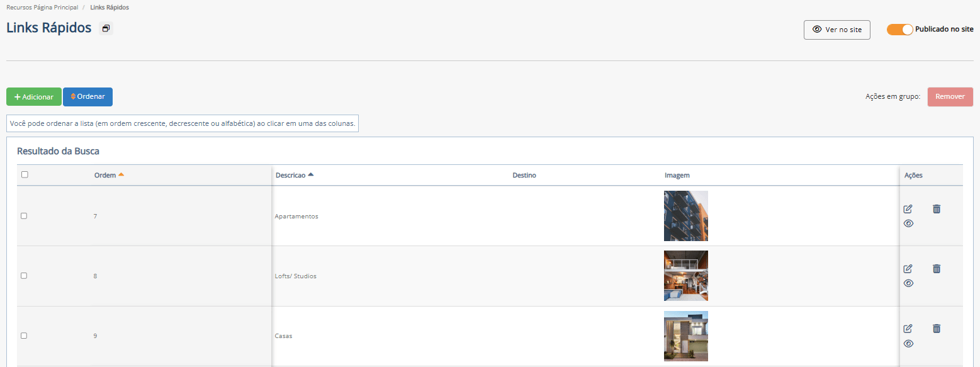Toggle the Publicado no site switch
Viewport: 980px width, 367px height.
899,30
